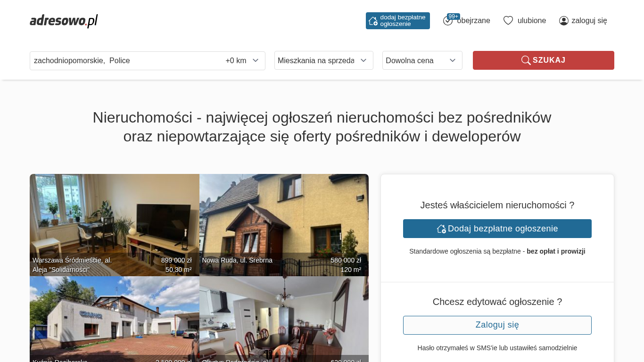This screenshot has width=644, height=362.
Task: Open the Mieszkania na sprzedaż dropdown
Action: (x=323, y=60)
